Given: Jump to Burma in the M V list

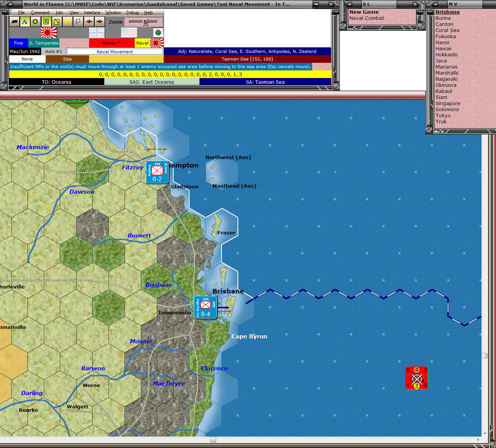Looking at the screenshot, I should [x=443, y=18].
